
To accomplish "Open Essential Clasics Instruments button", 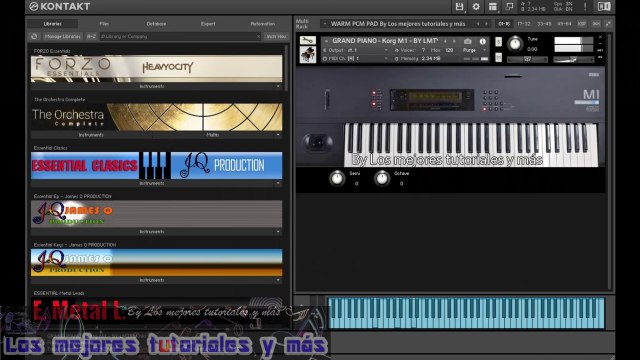I will [x=152, y=183].
